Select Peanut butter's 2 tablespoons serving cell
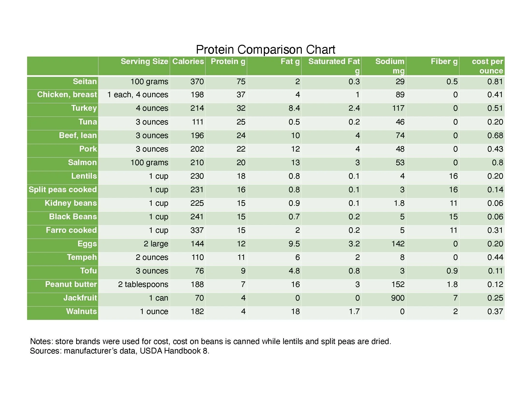 [143, 284]
